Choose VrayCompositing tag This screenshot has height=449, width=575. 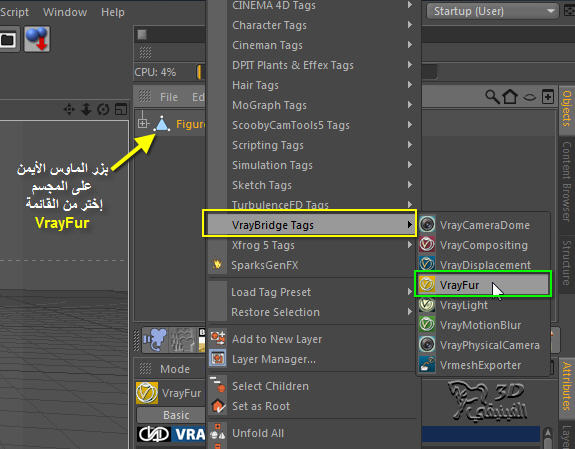(x=484, y=245)
